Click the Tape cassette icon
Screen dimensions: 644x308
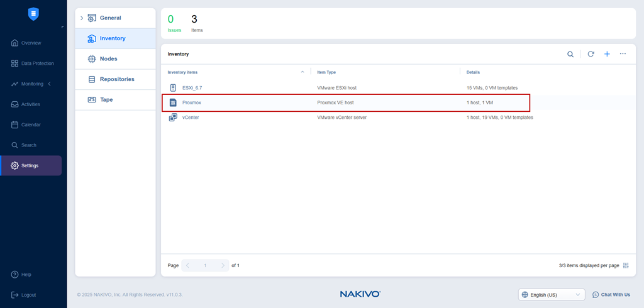click(x=92, y=100)
